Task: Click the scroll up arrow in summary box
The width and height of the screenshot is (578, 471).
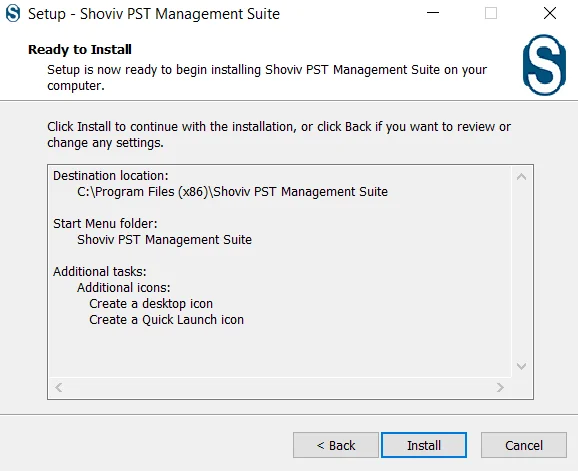Action: [x=521, y=177]
